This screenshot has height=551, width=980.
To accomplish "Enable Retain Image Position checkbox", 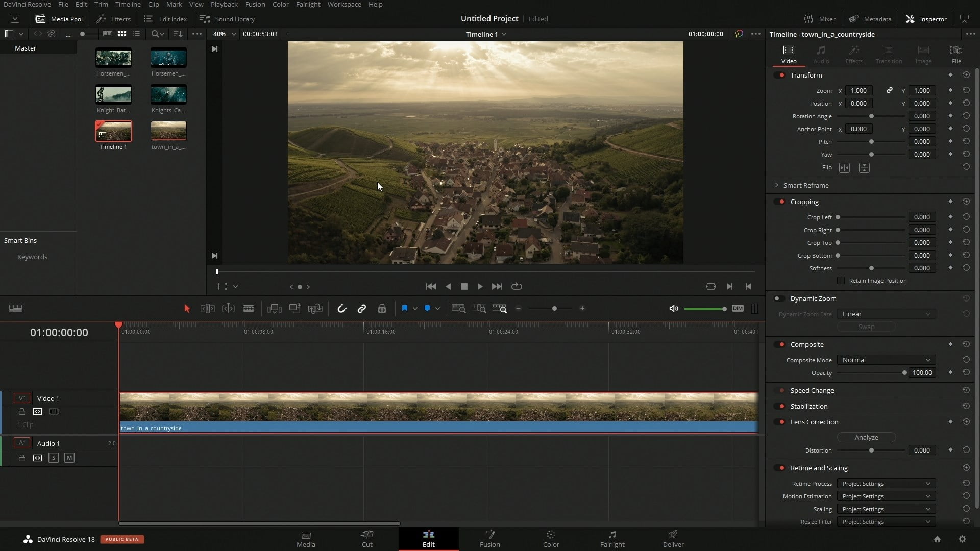I will [x=841, y=280].
